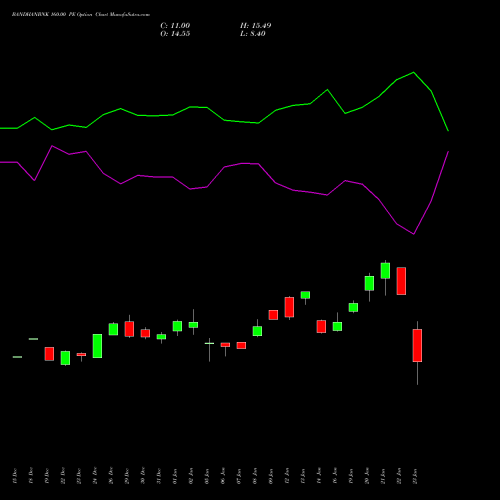Select the red candlestick for 12 Jan
This screenshot has width=500, height=500.
tap(289, 307)
